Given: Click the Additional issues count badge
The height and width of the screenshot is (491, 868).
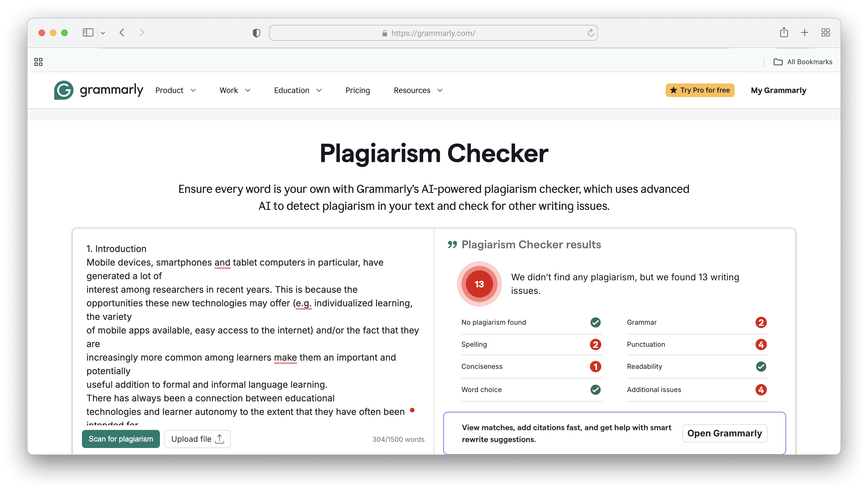Looking at the screenshot, I should coord(761,390).
